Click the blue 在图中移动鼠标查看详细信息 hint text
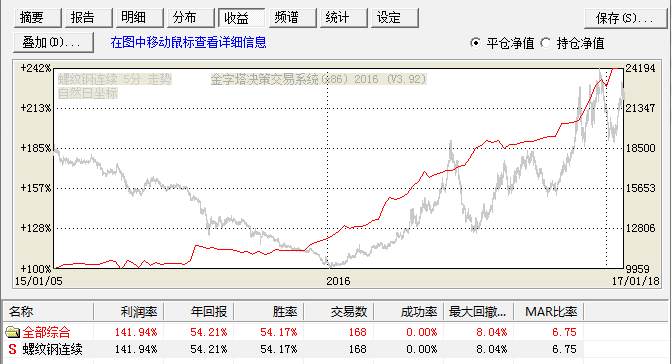672x364 pixels. tap(189, 42)
